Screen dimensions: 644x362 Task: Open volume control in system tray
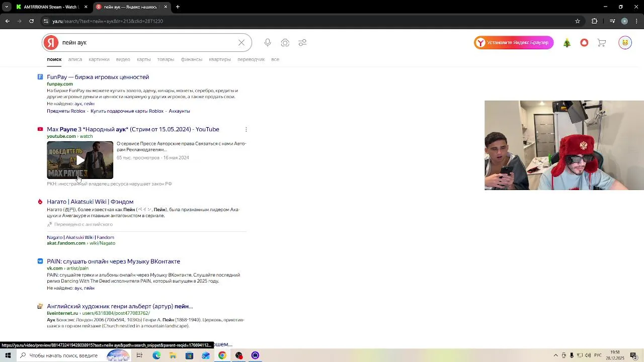pos(588,355)
